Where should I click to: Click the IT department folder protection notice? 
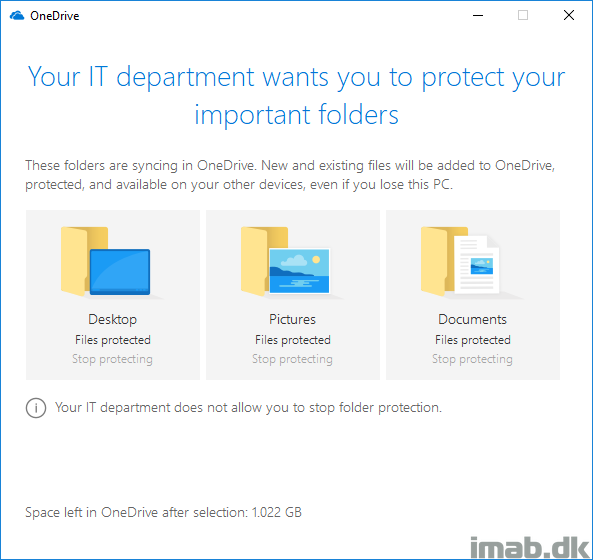tap(248, 408)
